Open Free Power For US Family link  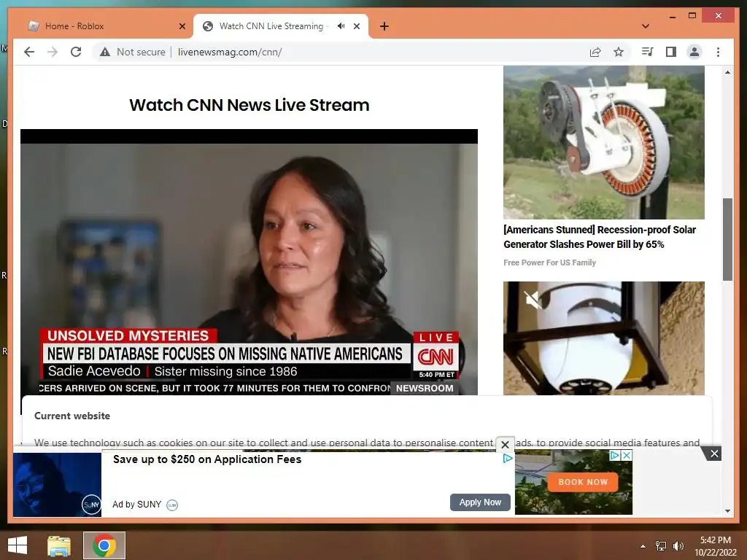(549, 262)
